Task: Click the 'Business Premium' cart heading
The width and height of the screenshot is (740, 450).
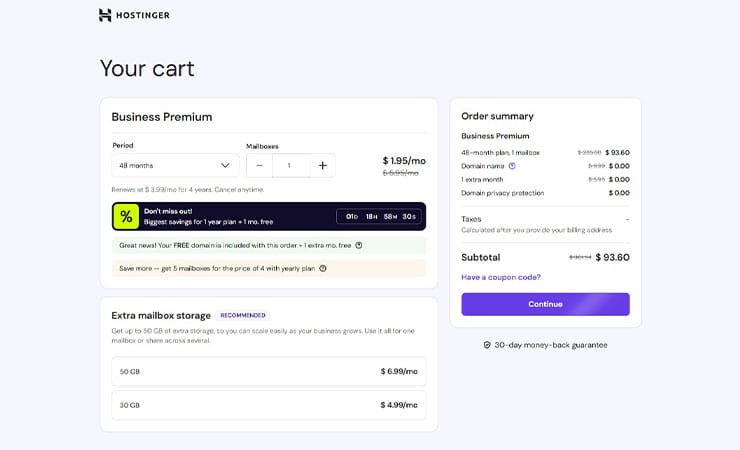Action: pyautogui.click(x=162, y=117)
